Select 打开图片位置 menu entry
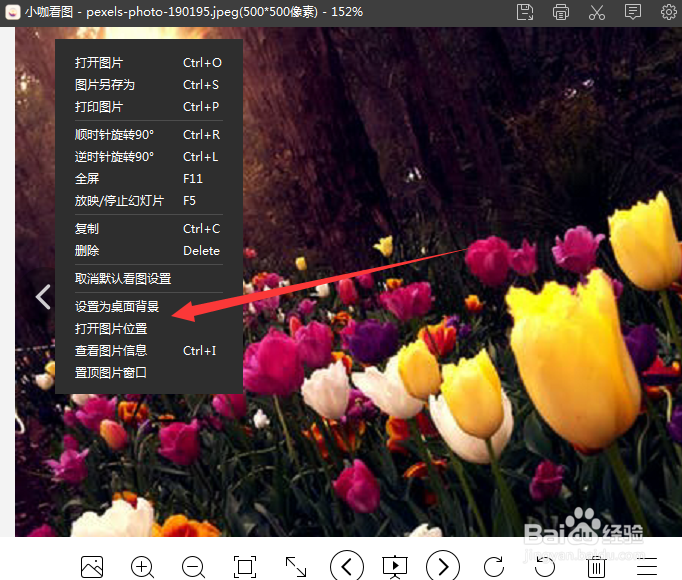 pos(148,329)
